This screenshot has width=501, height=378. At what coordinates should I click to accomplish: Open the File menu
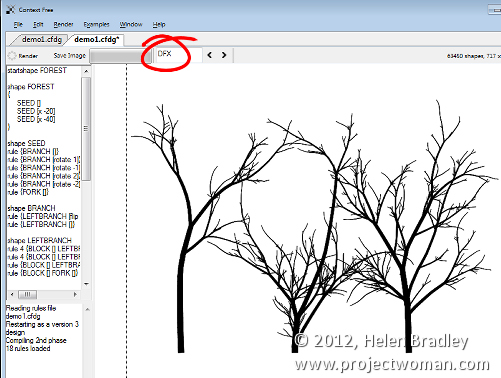(18, 24)
